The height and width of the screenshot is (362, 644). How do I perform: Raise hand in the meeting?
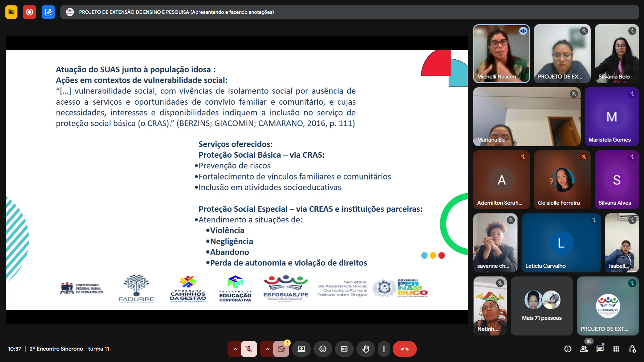tap(366, 349)
